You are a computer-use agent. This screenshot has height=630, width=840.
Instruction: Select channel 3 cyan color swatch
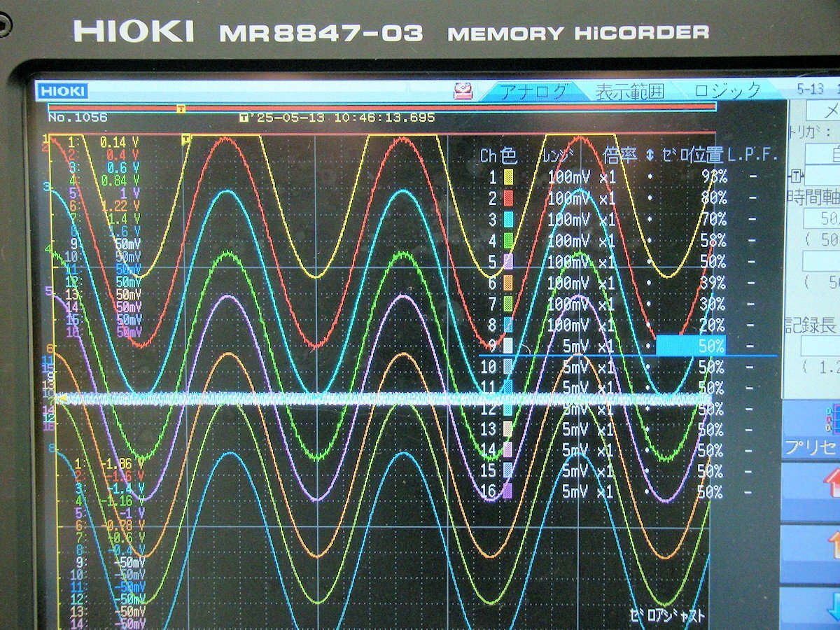click(508, 220)
